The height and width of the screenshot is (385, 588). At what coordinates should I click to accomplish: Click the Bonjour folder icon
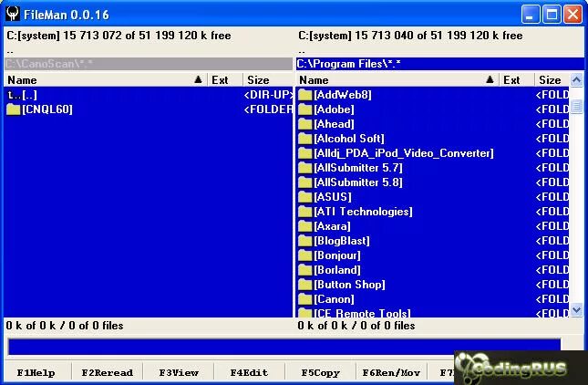pos(304,256)
